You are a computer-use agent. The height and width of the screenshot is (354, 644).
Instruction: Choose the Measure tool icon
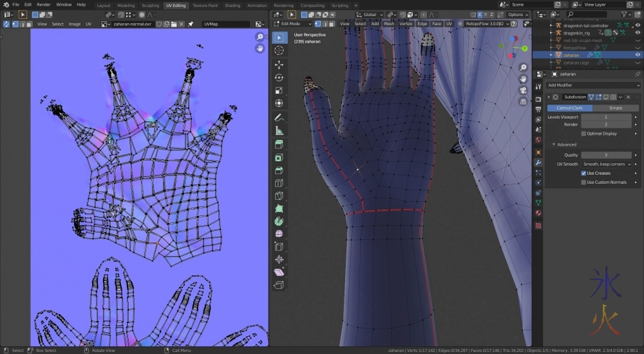[x=279, y=131]
